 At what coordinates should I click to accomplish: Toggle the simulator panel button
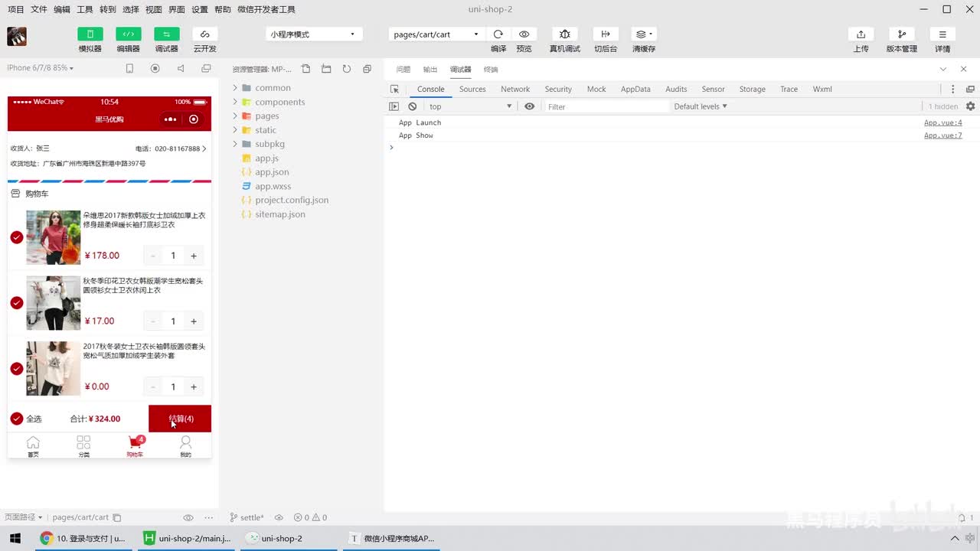[x=90, y=34]
